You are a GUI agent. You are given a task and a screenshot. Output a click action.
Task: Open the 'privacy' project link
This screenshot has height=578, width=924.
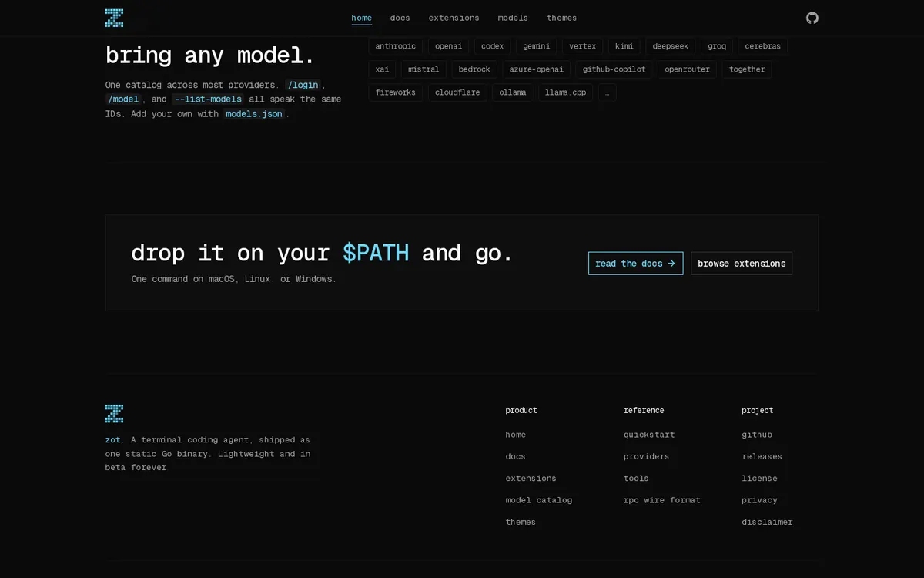[759, 500]
